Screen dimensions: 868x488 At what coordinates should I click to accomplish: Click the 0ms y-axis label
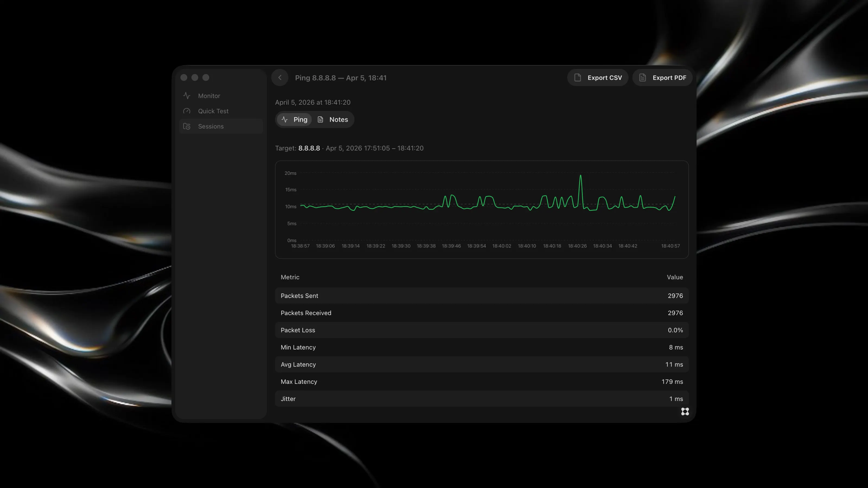click(292, 240)
